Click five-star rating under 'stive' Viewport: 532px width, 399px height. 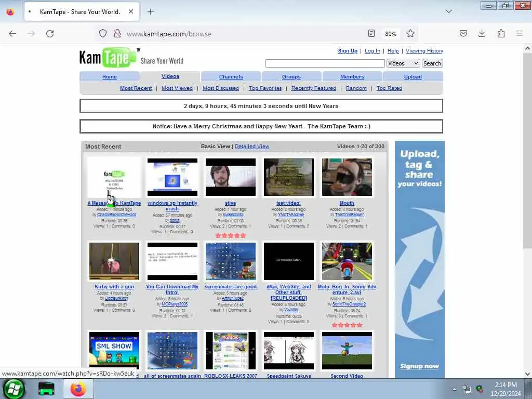[231, 235]
